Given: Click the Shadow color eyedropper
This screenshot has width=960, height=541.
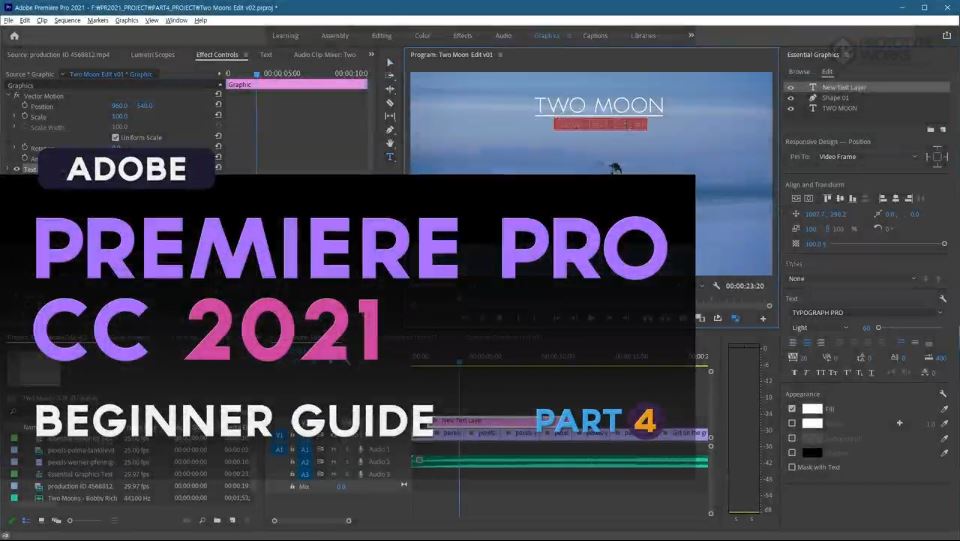Looking at the screenshot, I should pyautogui.click(x=943, y=453).
